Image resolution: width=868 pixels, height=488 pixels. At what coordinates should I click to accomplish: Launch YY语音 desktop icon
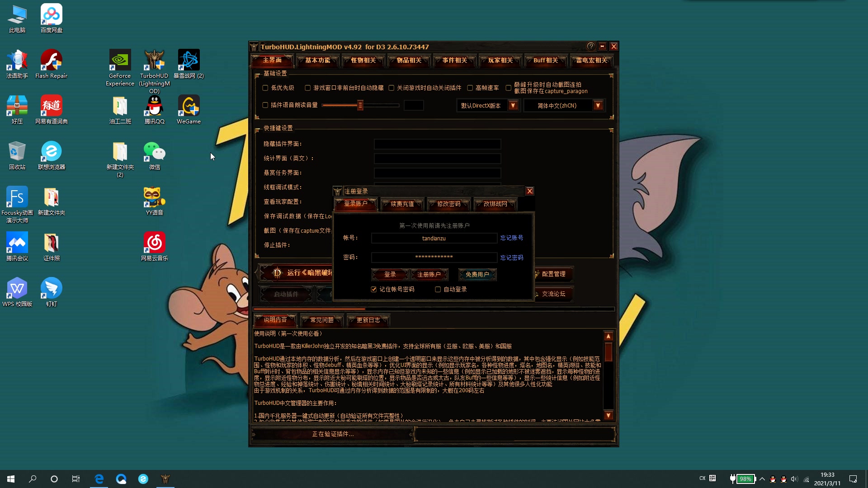click(x=155, y=202)
